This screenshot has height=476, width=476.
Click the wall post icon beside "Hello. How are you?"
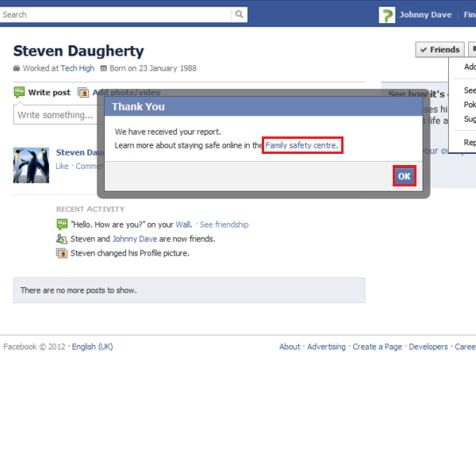coord(62,225)
